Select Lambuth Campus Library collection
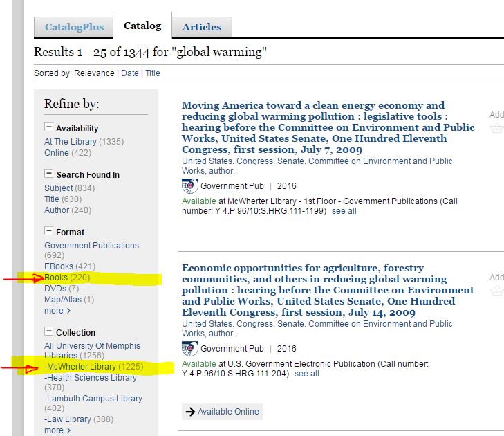Screen dimensions: 504x436 [93, 403]
